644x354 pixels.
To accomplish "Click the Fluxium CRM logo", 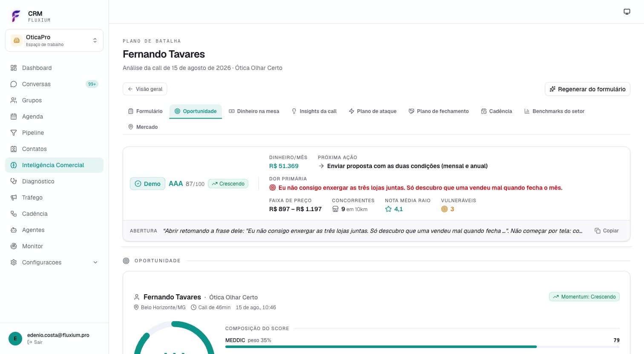I will tap(16, 16).
